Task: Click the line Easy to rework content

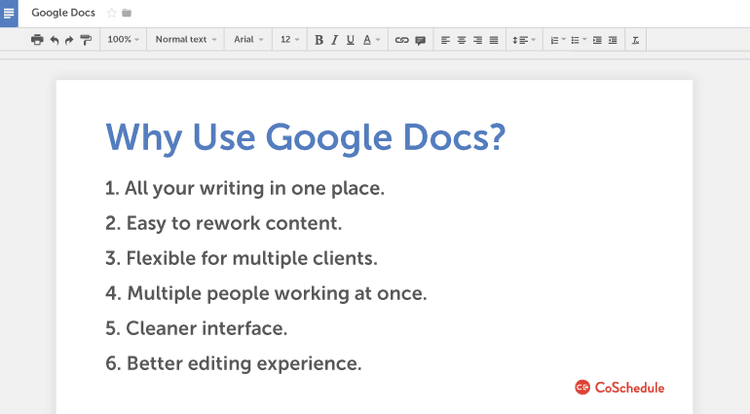Action: [224, 223]
